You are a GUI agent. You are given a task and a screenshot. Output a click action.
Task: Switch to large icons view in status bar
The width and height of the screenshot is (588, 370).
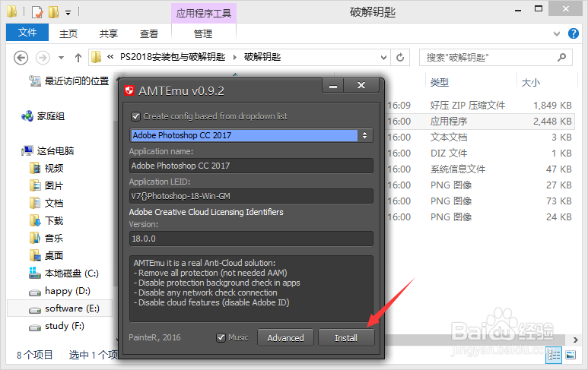pyautogui.click(x=571, y=355)
